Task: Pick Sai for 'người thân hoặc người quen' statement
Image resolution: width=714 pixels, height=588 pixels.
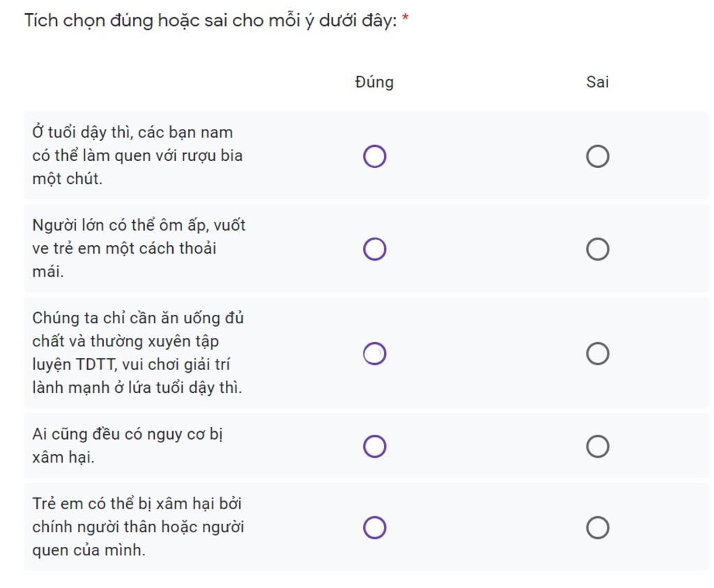Action: (598, 527)
